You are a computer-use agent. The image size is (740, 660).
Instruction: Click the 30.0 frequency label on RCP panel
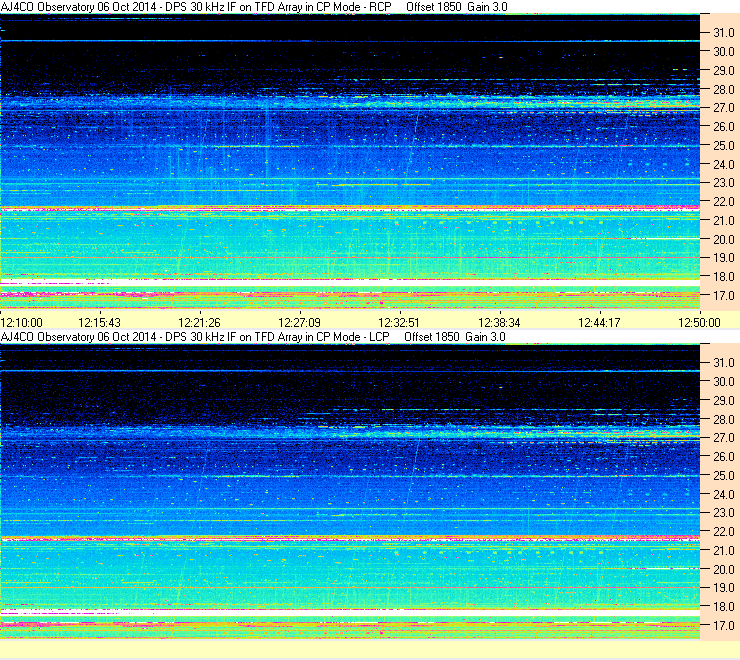tap(724, 51)
